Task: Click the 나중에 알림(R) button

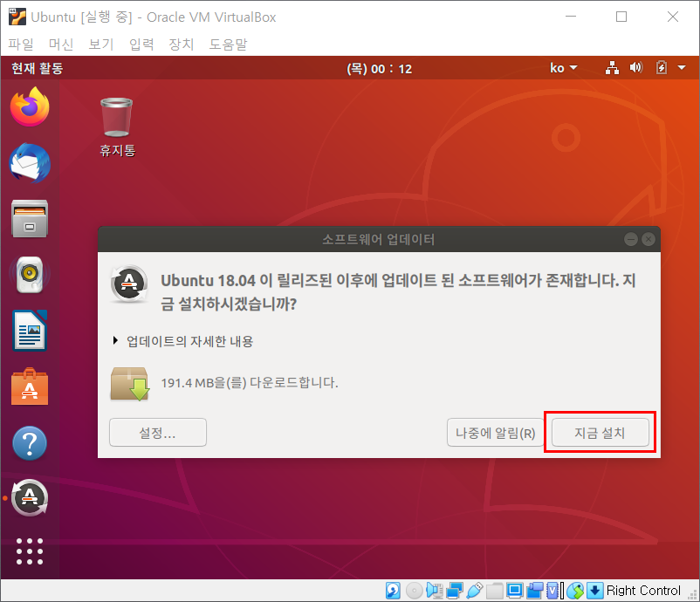Action: pyautogui.click(x=495, y=433)
